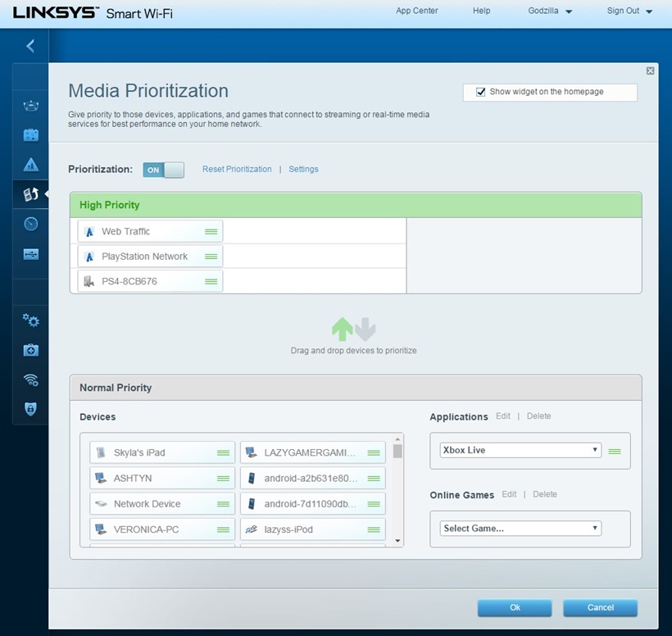This screenshot has height=636, width=672.
Task: Click the Reset Prioritization link
Action: [x=237, y=170]
